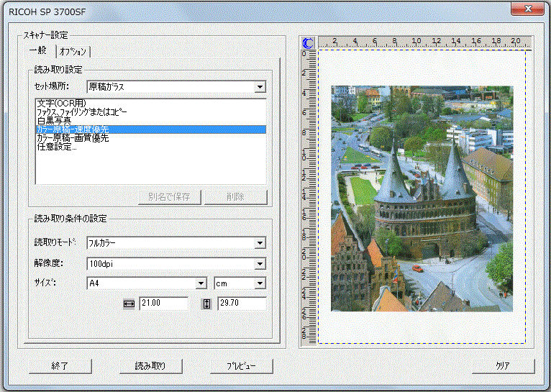The image size is (551, 392).
Task: Click the クリア button
Action: click(503, 365)
